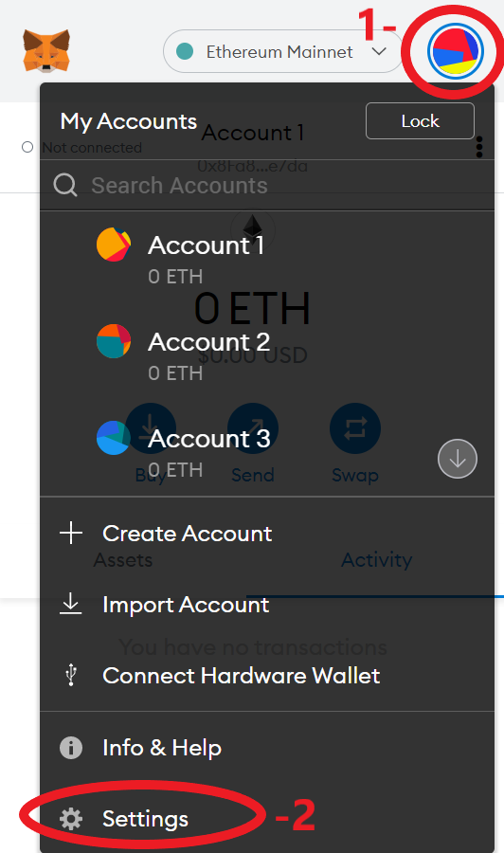Click the search magnifier icon
Screen dimensions: 504x853
(65, 186)
